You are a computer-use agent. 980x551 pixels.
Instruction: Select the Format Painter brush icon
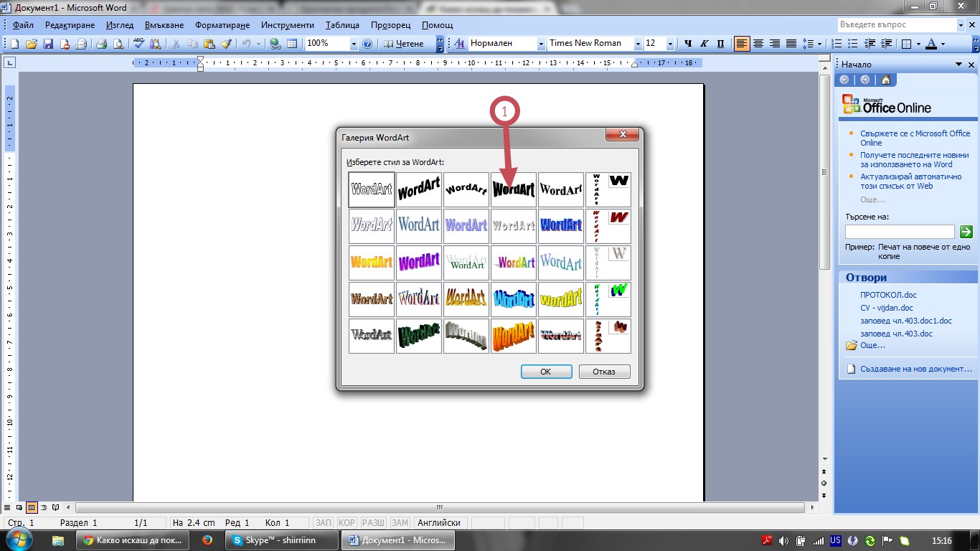pyautogui.click(x=226, y=44)
